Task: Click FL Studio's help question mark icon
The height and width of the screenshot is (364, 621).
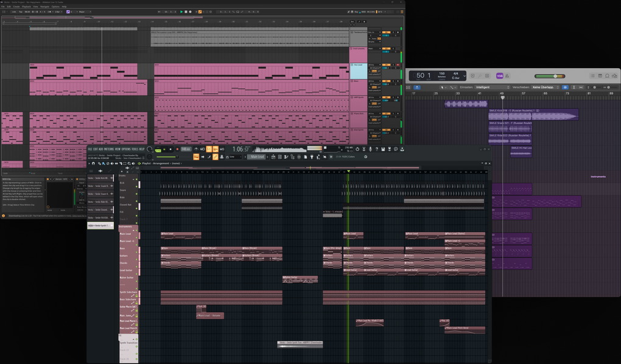Action: pos(377,149)
